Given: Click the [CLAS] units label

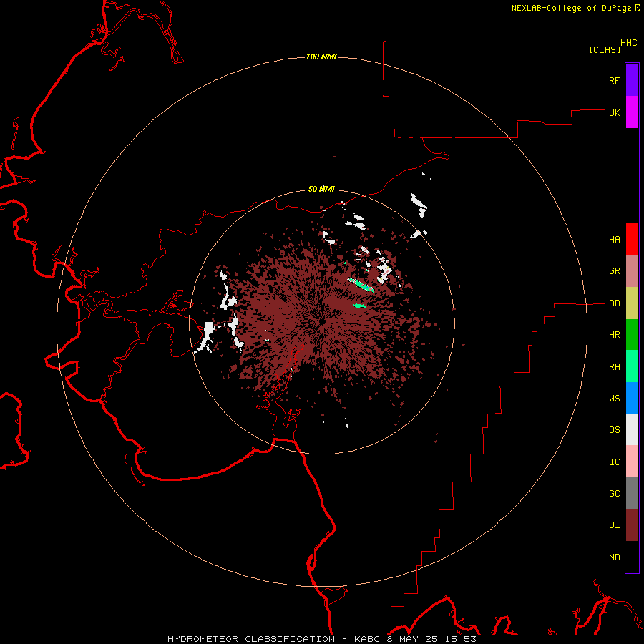Looking at the screenshot, I should coord(605,49).
